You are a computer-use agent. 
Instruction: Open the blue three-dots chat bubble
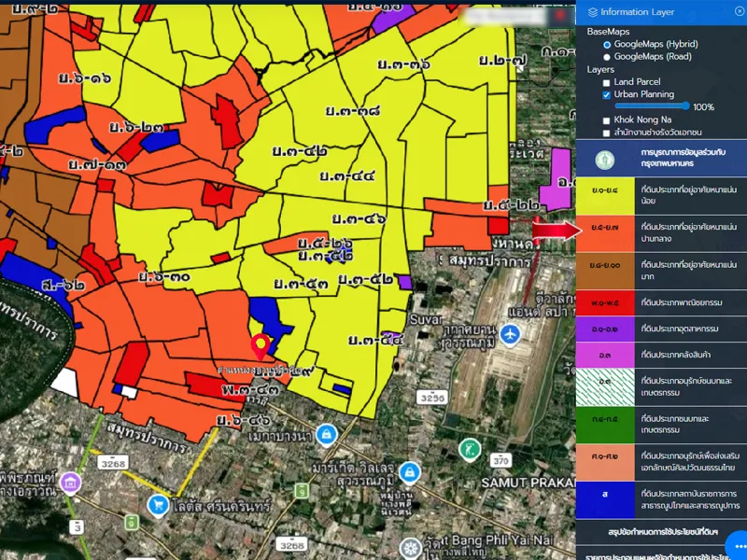[735, 545]
